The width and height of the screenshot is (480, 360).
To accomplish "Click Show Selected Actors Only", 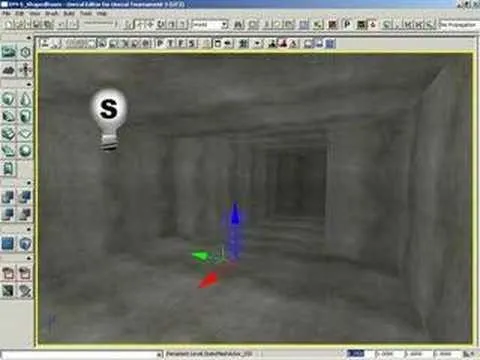I will (x=9, y=273).
